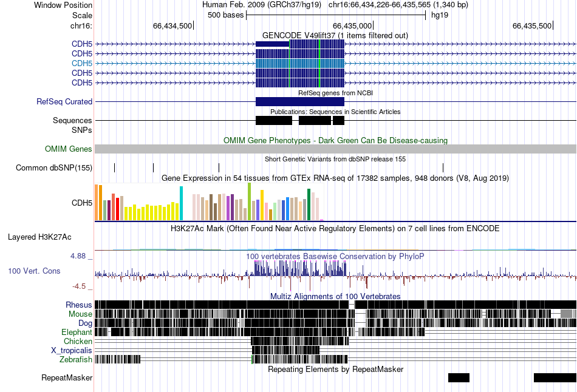The width and height of the screenshot is (577, 392).
Task: Select the longest publication sequence block
Action: 274,120
